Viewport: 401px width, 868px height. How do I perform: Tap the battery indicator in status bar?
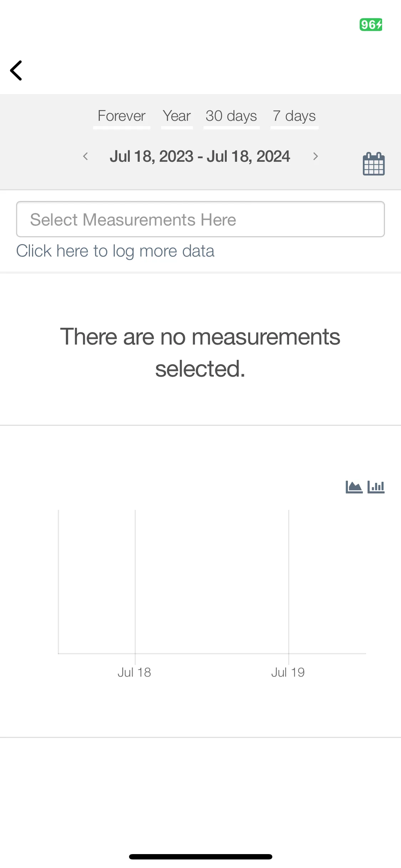click(371, 25)
